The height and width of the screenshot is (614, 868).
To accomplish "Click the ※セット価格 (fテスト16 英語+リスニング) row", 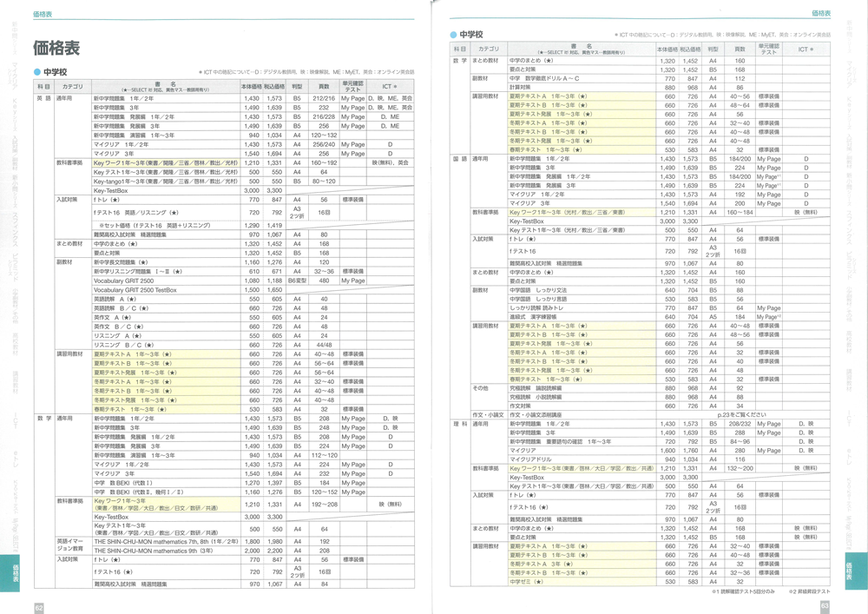I will click(x=155, y=226).
